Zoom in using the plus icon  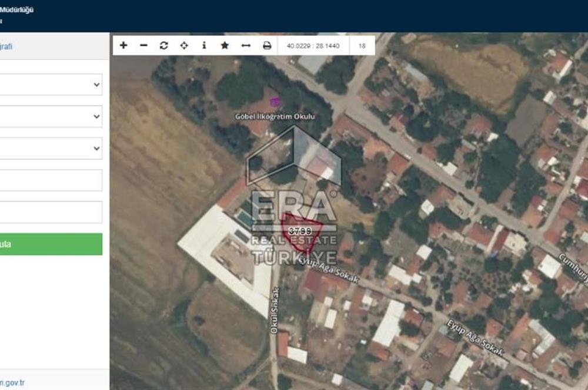point(123,44)
